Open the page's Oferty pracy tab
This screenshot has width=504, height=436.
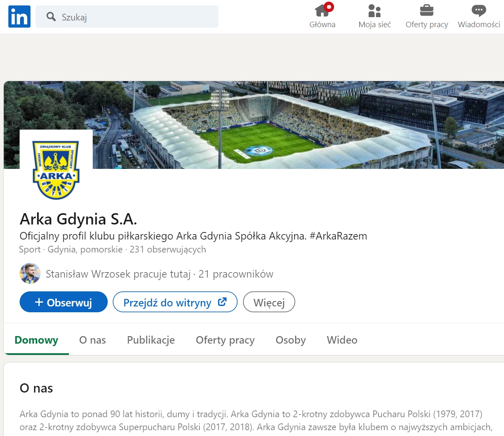pyautogui.click(x=225, y=340)
